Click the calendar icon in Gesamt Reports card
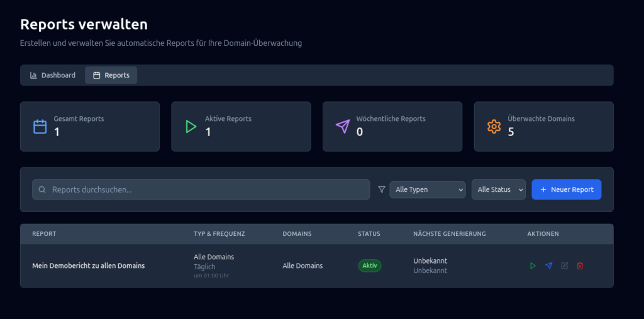Screen dimensions: 644x319 (x=40, y=126)
